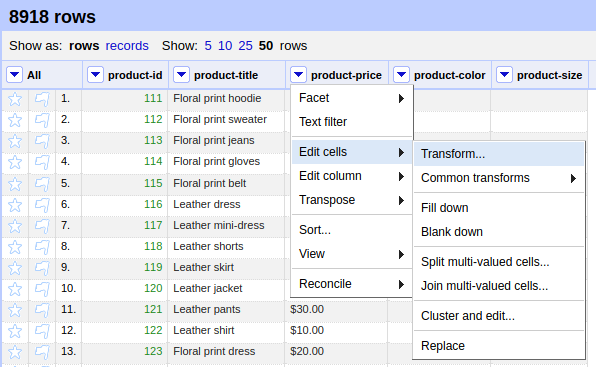Flag row 13 Floral print dress
The image size is (596, 367).
tap(42, 353)
